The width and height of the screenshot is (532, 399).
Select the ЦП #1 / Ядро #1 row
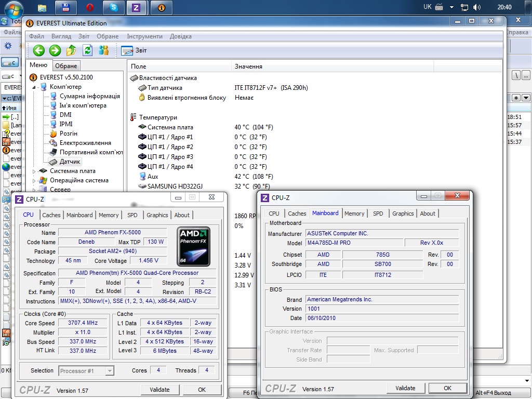[202, 137]
